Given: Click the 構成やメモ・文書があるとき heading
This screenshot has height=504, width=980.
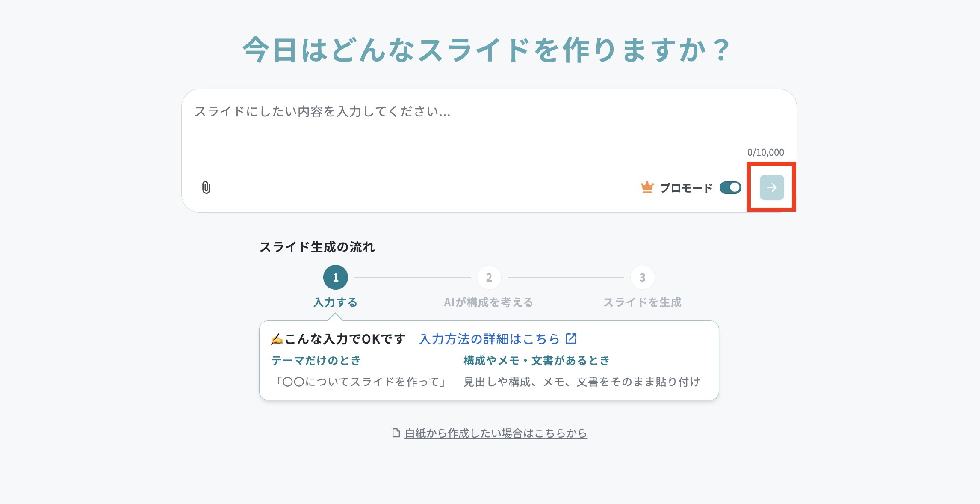Looking at the screenshot, I should click(537, 360).
